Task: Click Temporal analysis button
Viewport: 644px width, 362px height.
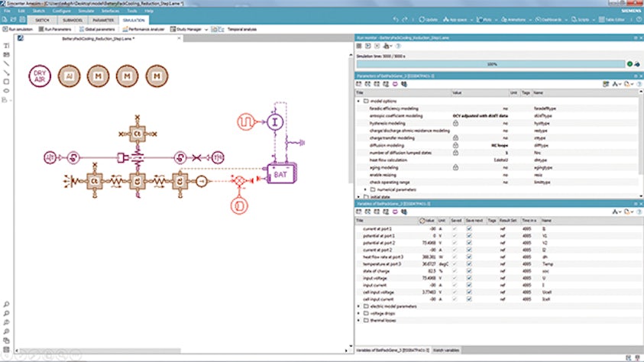Action: pos(242,29)
